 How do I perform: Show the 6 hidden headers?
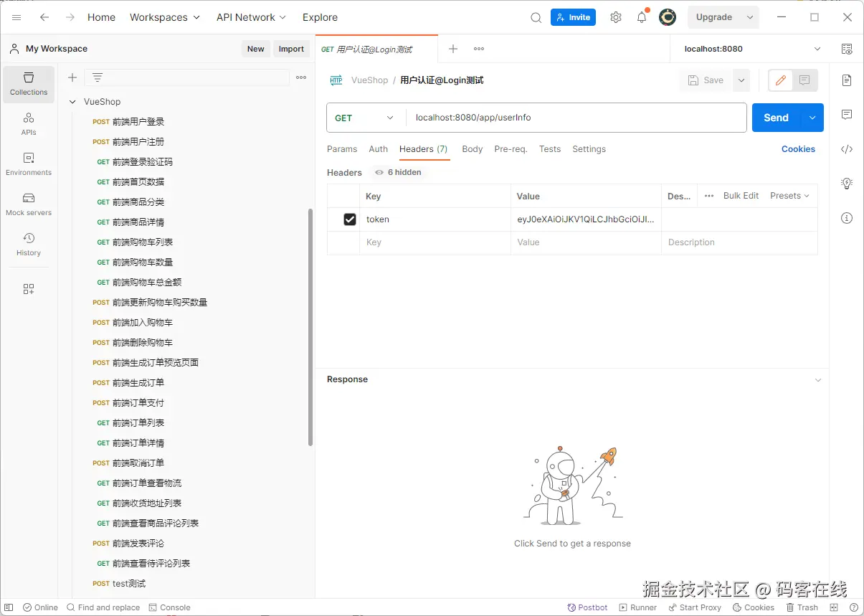(397, 172)
